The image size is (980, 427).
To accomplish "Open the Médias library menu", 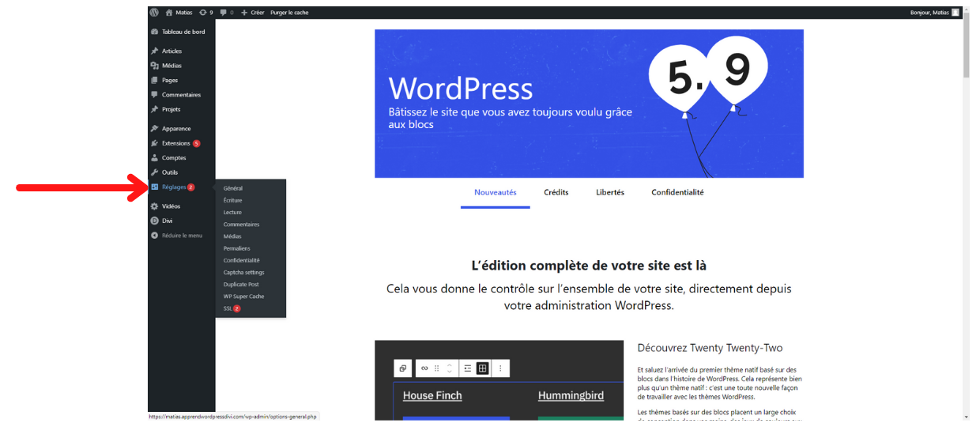I will pyautogui.click(x=171, y=66).
